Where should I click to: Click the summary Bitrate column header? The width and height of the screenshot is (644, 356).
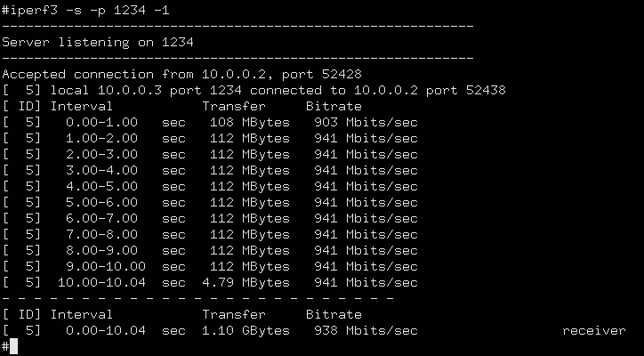[334, 314]
